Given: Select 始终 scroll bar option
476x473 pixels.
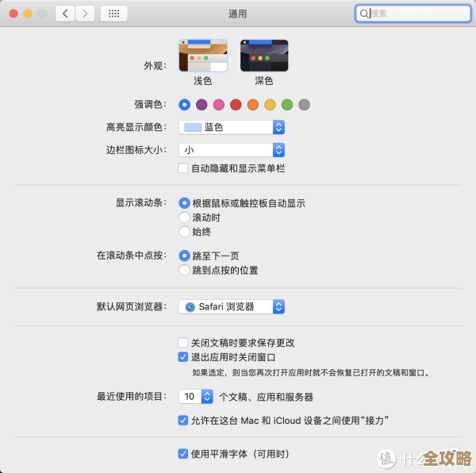Looking at the screenshot, I should tap(185, 232).
